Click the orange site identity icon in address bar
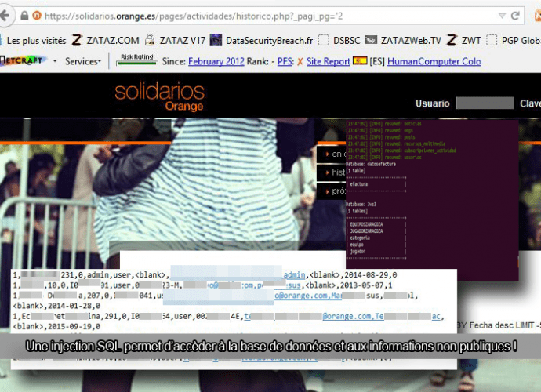Image resolution: width=541 pixels, height=392 pixels. [37, 16]
